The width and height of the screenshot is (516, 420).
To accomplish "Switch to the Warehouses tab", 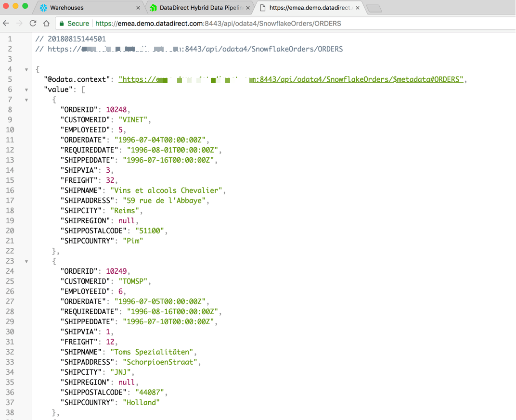I will tap(87, 8).
